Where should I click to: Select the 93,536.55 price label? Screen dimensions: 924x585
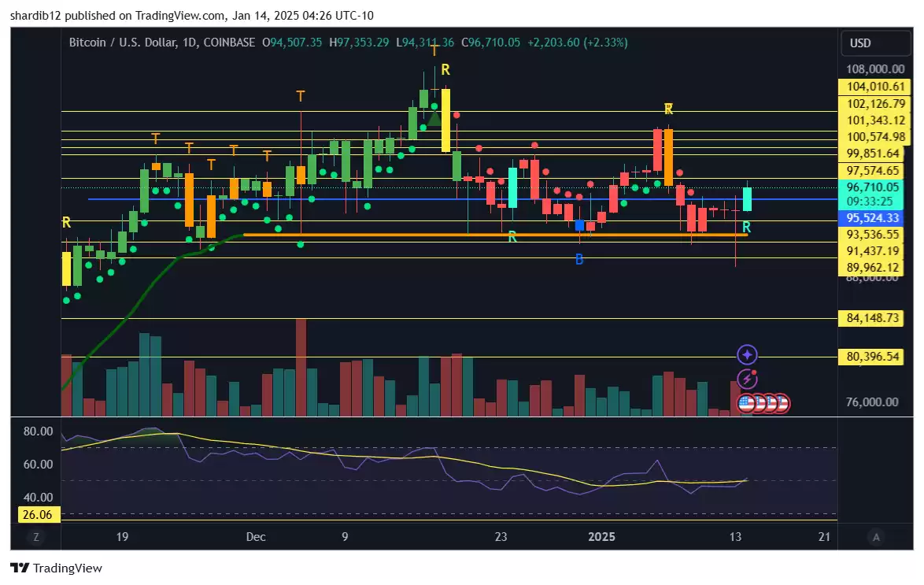tap(872, 234)
